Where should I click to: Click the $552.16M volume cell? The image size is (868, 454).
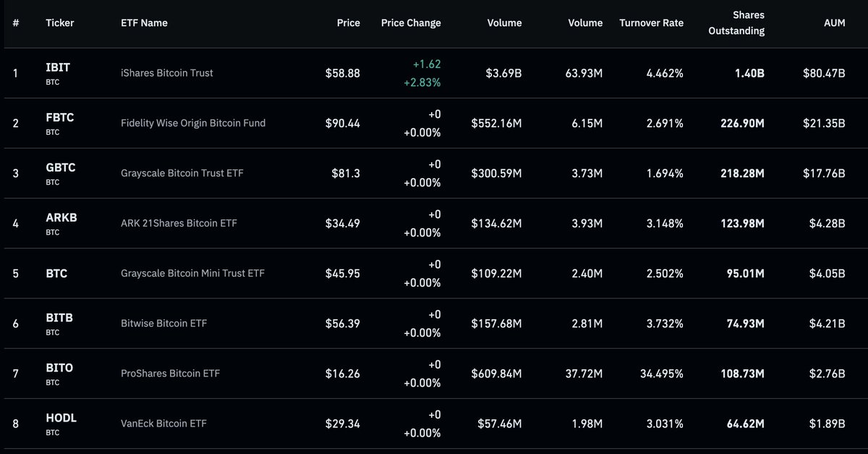(496, 123)
